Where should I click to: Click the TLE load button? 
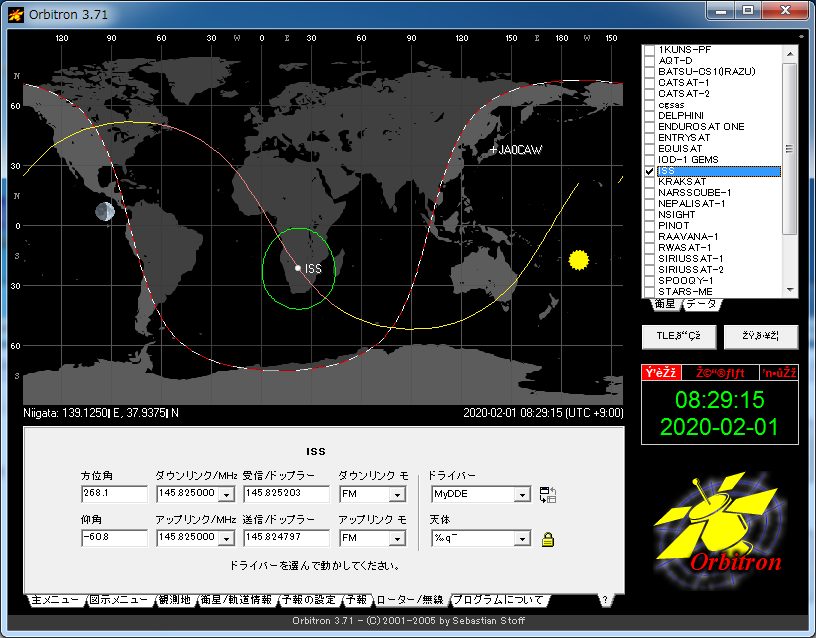679,336
